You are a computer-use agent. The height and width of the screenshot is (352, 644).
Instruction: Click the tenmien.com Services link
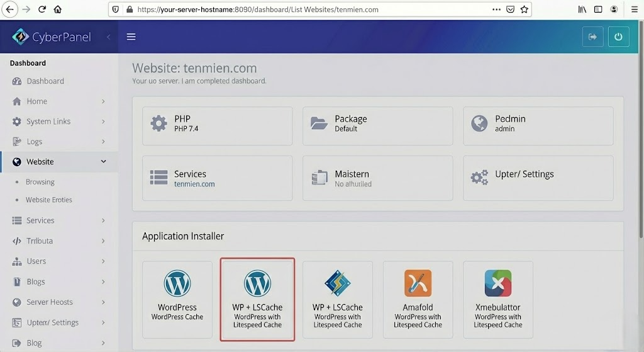194,185
